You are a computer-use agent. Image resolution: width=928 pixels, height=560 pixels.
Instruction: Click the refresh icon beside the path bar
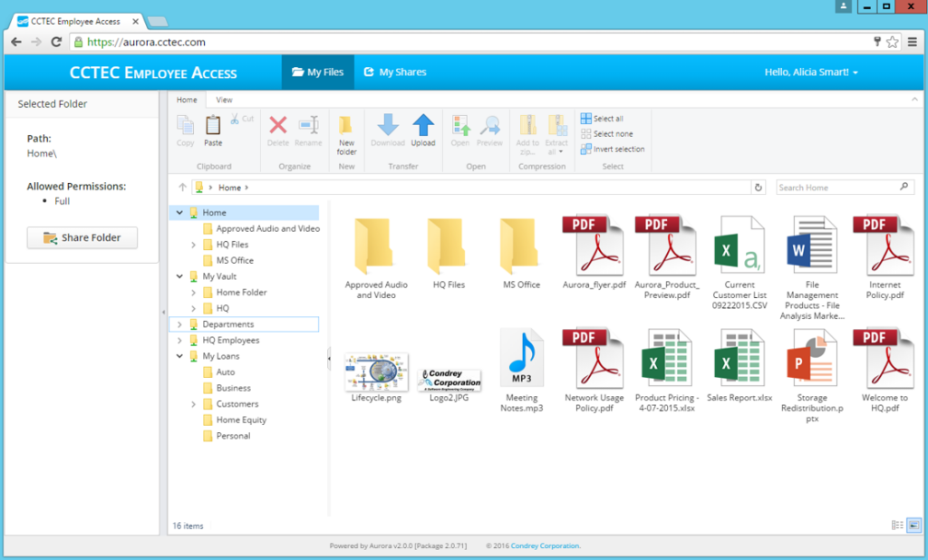(759, 188)
